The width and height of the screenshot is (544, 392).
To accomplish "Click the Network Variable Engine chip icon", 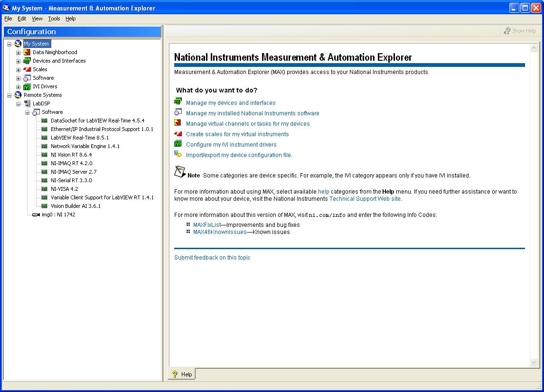I will [x=45, y=146].
